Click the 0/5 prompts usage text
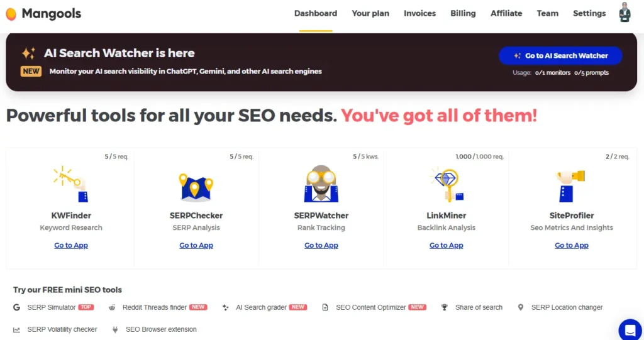 591,73
